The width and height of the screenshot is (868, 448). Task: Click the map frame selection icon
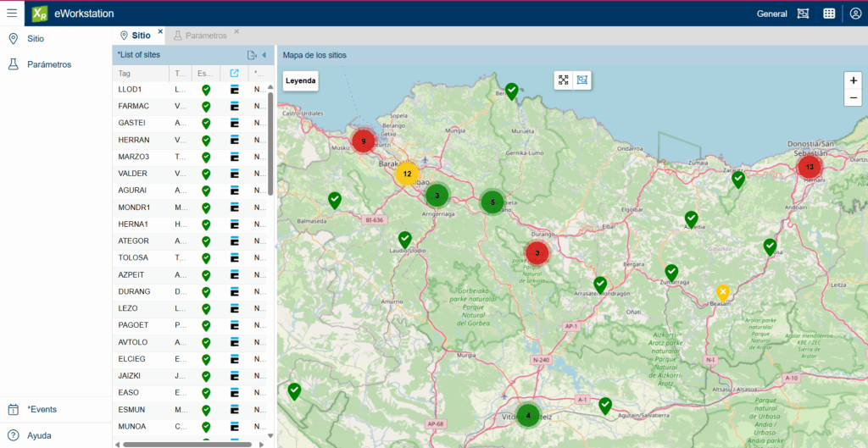[x=581, y=80]
